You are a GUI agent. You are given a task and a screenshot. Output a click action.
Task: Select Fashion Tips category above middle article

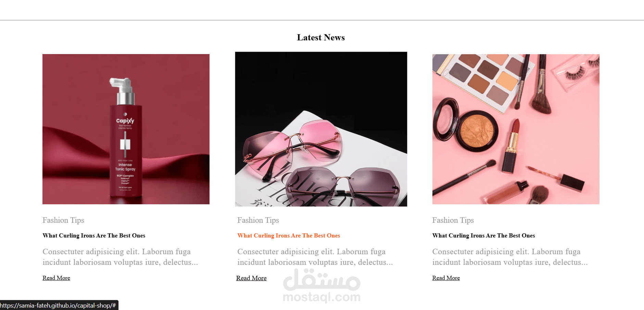(x=258, y=220)
